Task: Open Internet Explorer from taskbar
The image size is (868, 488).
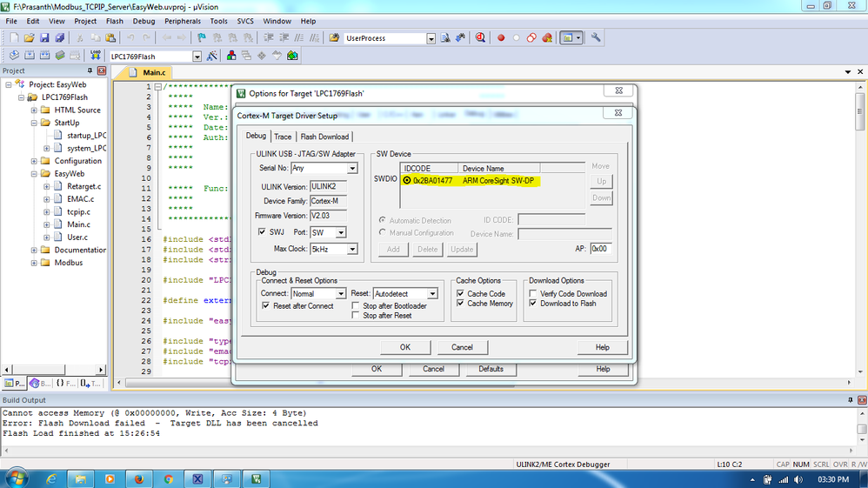Action: (51, 479)
